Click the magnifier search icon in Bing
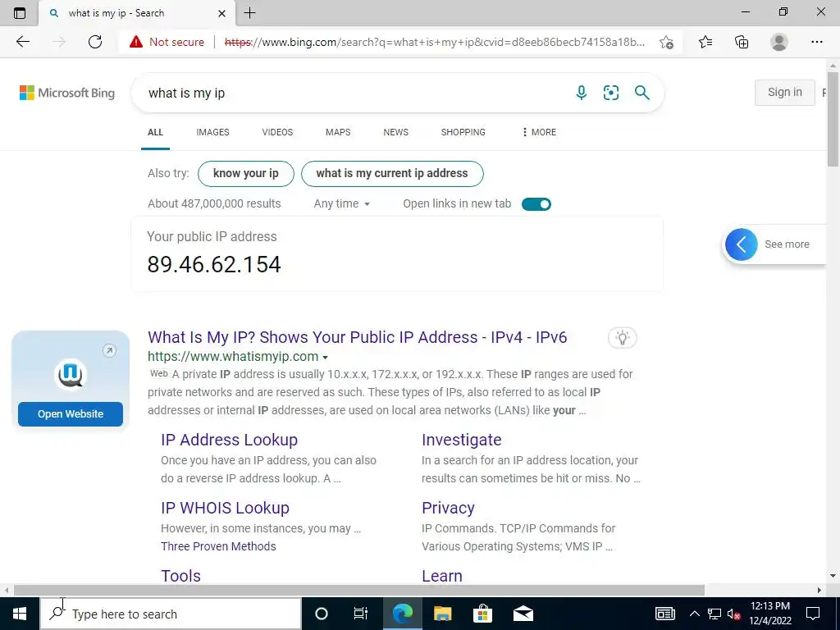 pos(641,93)
